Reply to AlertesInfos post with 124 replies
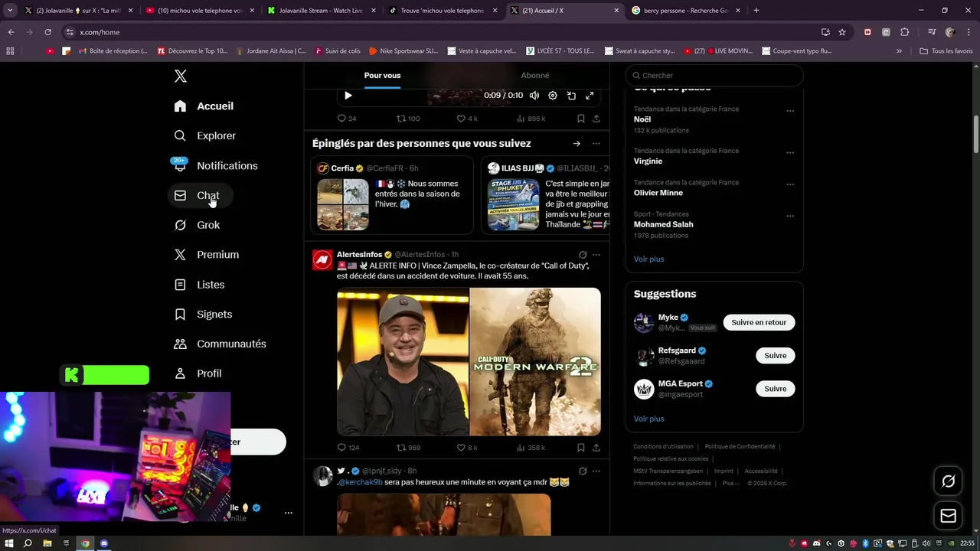This screenshot has width=980, height=551. point(348,448)
